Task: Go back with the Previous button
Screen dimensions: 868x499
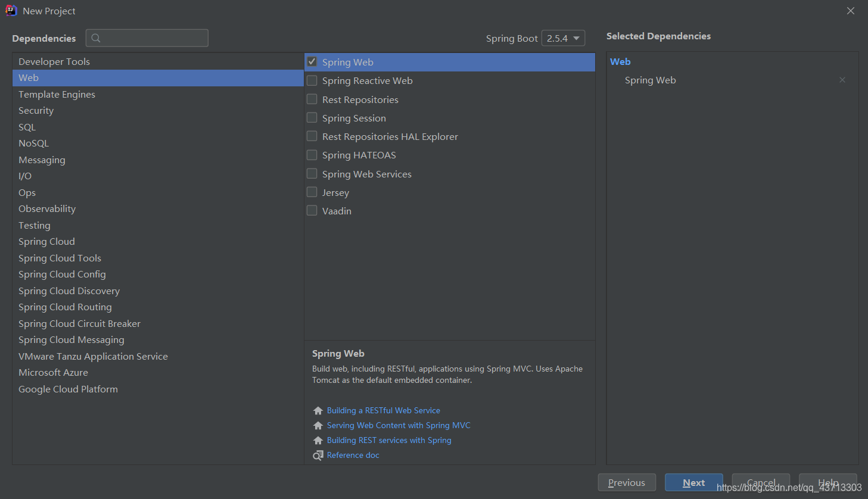Action: pos(627,482)
